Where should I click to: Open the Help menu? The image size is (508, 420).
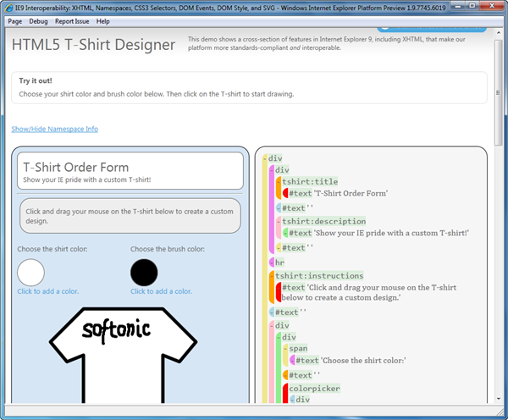103,19
